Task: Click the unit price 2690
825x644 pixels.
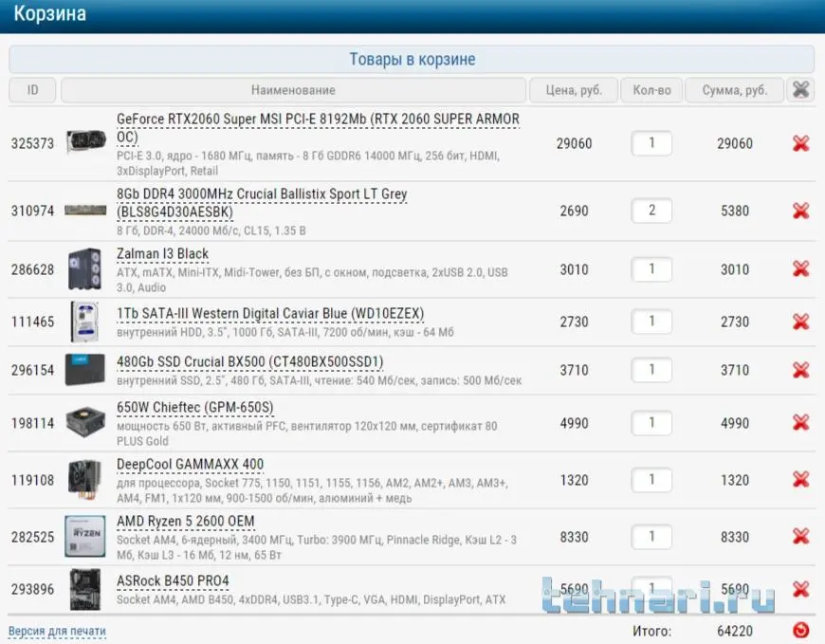Action: tap(574, 211)
